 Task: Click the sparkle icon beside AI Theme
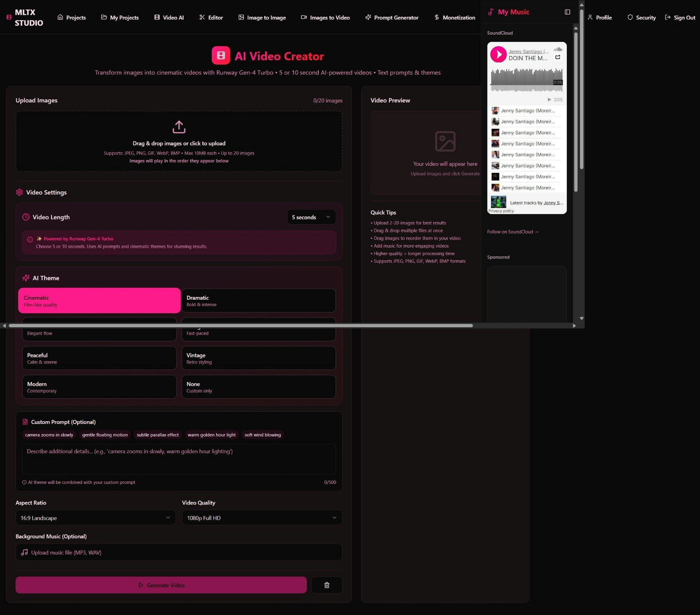[x=26, y=278]
